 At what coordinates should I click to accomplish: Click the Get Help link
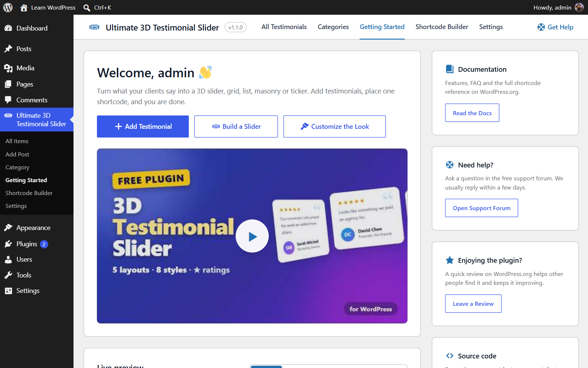[x=555, y=27]
